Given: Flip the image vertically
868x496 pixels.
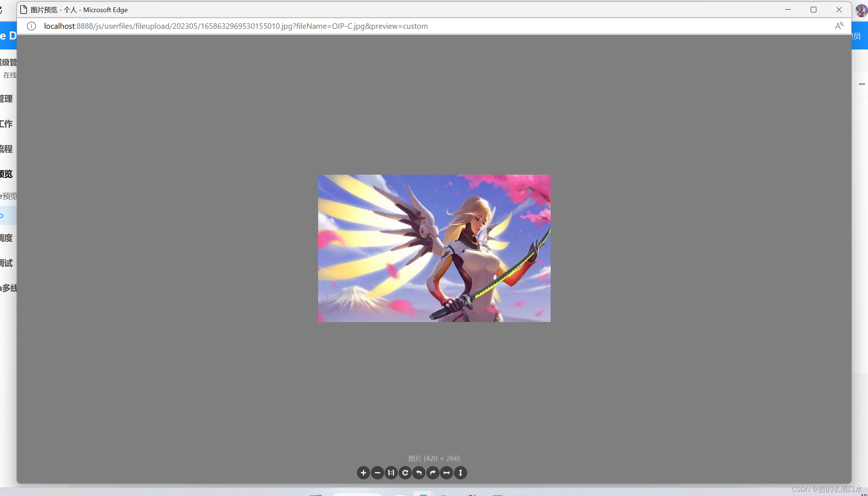Looking at the screenshot, I should tap(460, 472).
